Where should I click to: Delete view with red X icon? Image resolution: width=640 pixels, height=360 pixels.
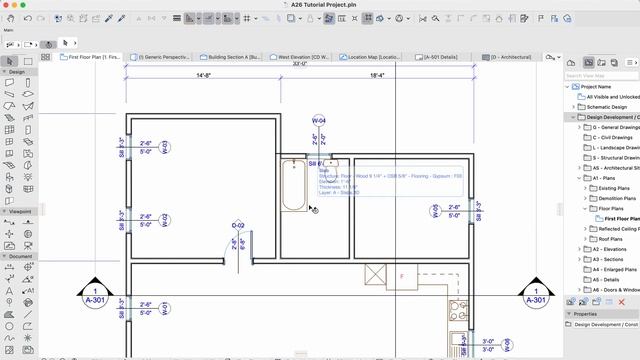click(622, 302)
